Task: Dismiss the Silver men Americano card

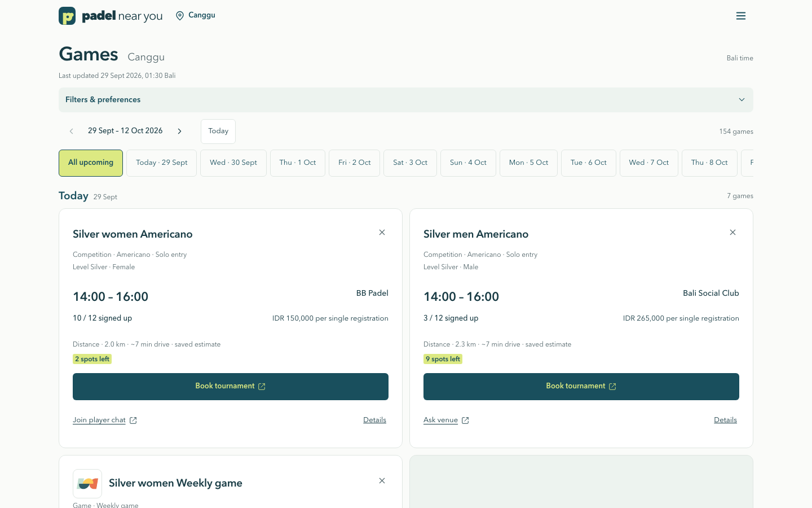Action: [732, 233]
